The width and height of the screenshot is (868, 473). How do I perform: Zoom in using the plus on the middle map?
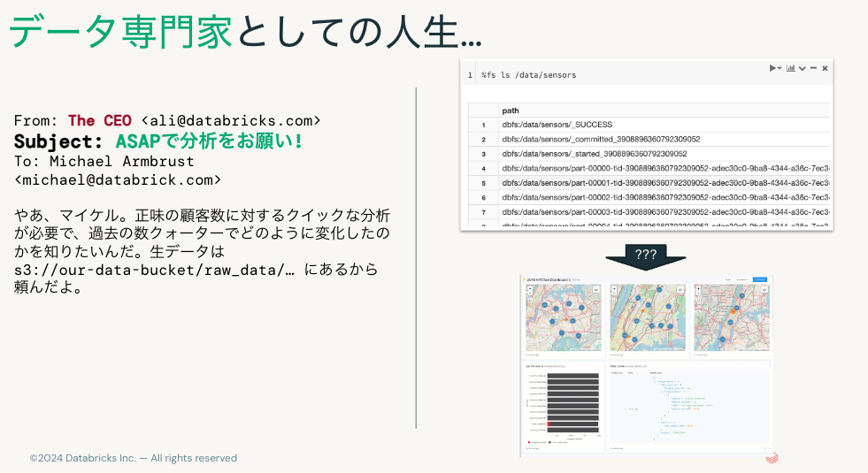[614, 289]
